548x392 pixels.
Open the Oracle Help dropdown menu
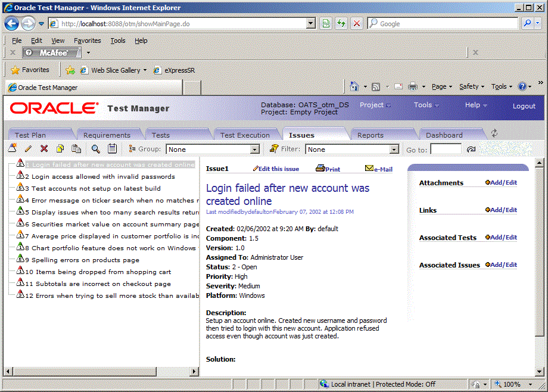pos(476,105)
